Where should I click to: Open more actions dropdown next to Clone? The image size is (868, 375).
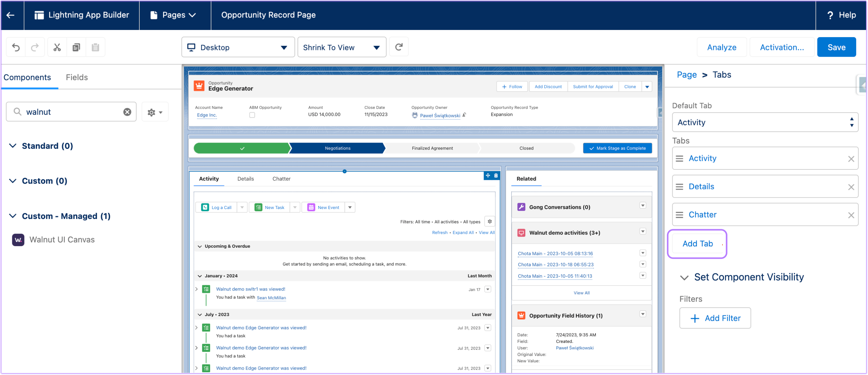(647, 87)
